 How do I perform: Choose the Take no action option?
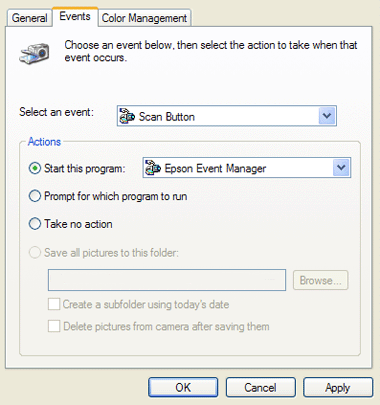click(x=35, y=224)
